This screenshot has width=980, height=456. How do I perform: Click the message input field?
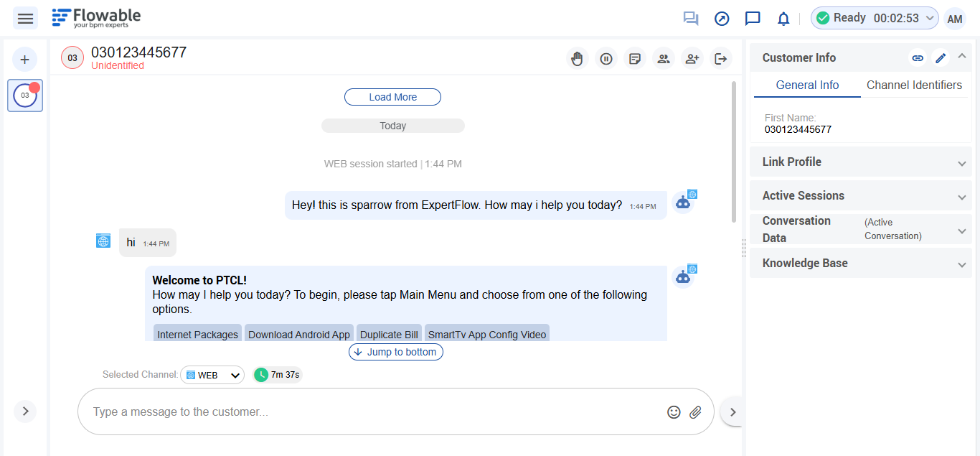coord(373,412)
